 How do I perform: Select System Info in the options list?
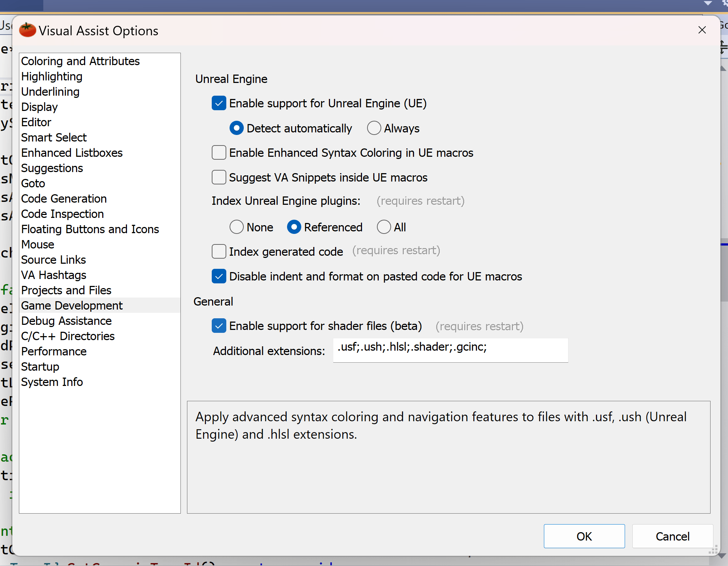click(x=52, y=382)
